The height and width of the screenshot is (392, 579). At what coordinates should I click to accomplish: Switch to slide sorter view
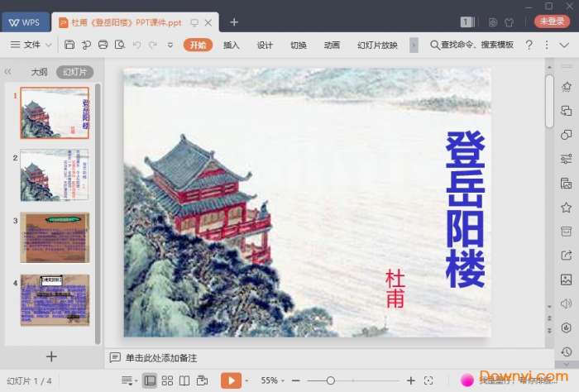coord(167,380)
